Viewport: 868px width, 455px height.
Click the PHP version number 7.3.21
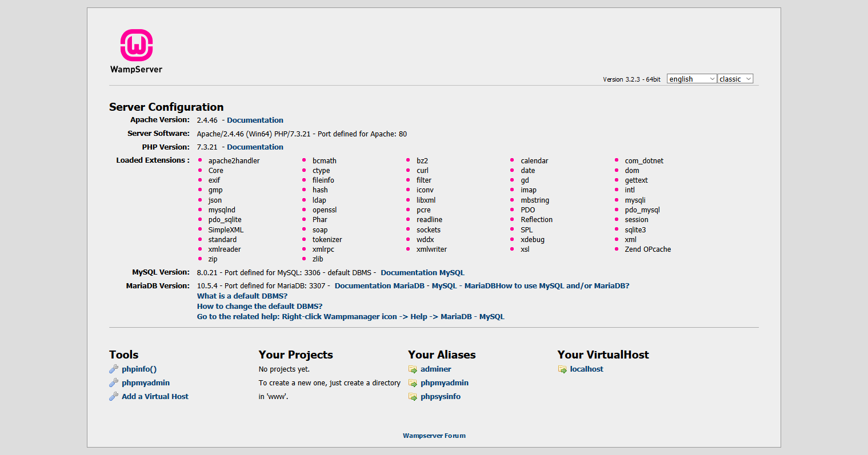pos(207,147)
